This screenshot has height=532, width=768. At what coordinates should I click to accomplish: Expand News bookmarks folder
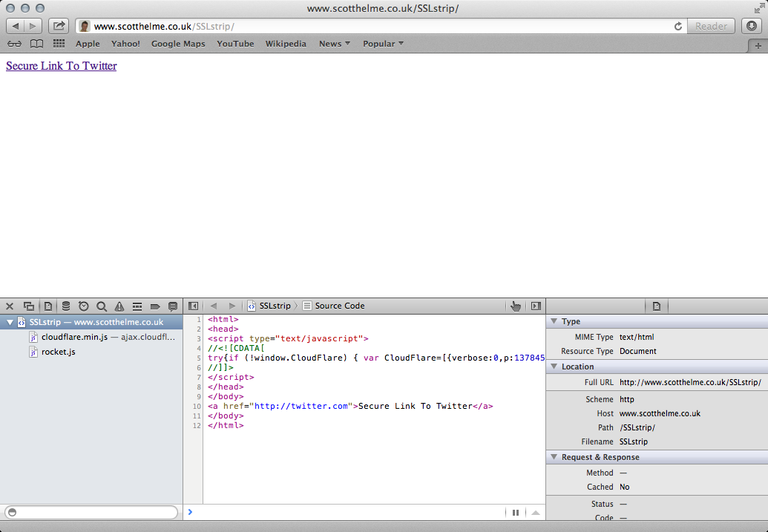[x=335, y=44]
